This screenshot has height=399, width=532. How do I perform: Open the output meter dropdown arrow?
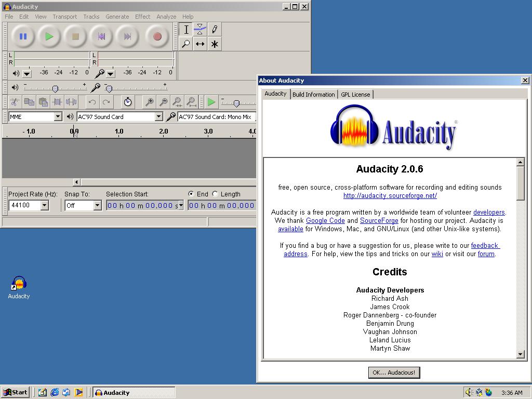(x=27, y=73)
